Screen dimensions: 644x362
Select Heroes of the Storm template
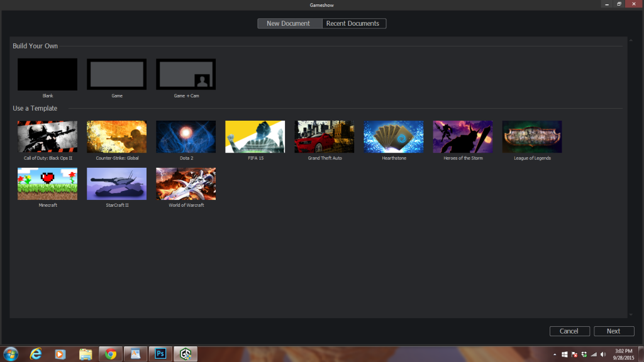(x=462, y=136)
